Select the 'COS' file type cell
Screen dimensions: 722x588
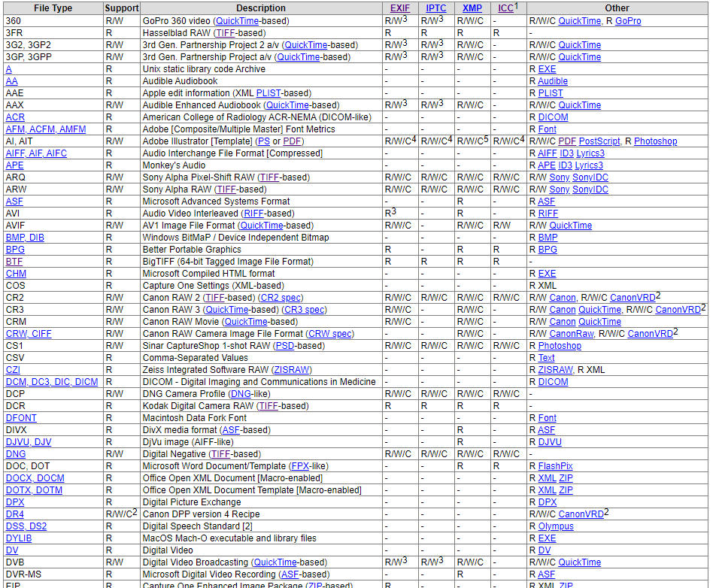[x=53, y=286]
